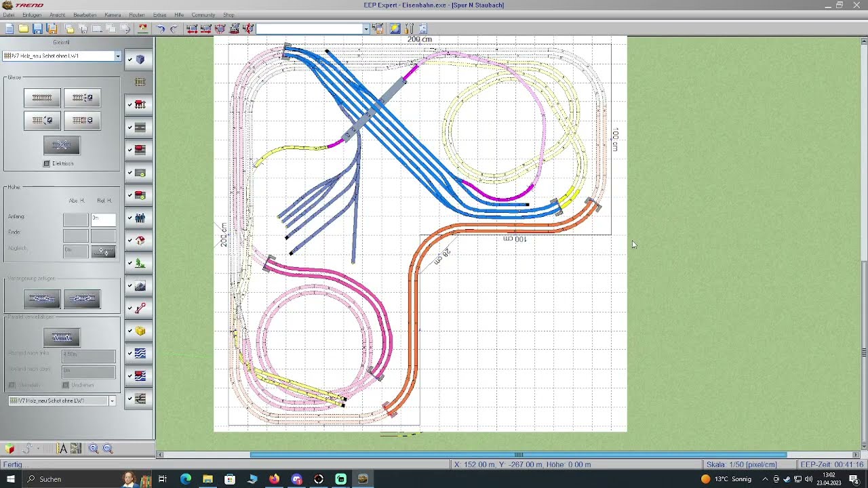This screenshot has width=868, height=488.
Task: Create a new layout file
Action: [x=9, y=28]
